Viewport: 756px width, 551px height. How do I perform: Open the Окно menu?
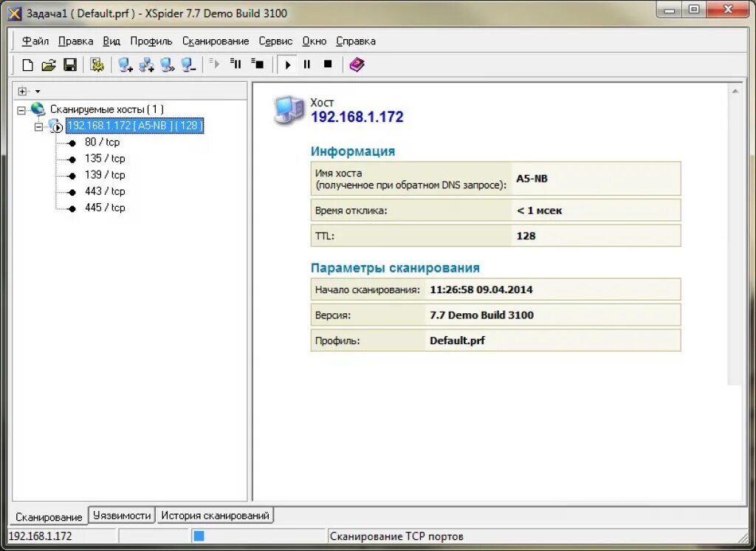click(x=315, y=41)
